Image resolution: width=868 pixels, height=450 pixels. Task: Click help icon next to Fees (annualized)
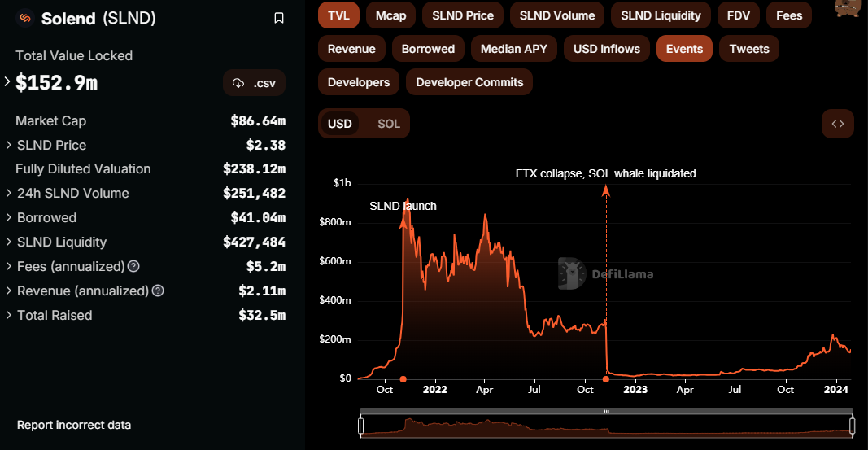pos(133,266)
